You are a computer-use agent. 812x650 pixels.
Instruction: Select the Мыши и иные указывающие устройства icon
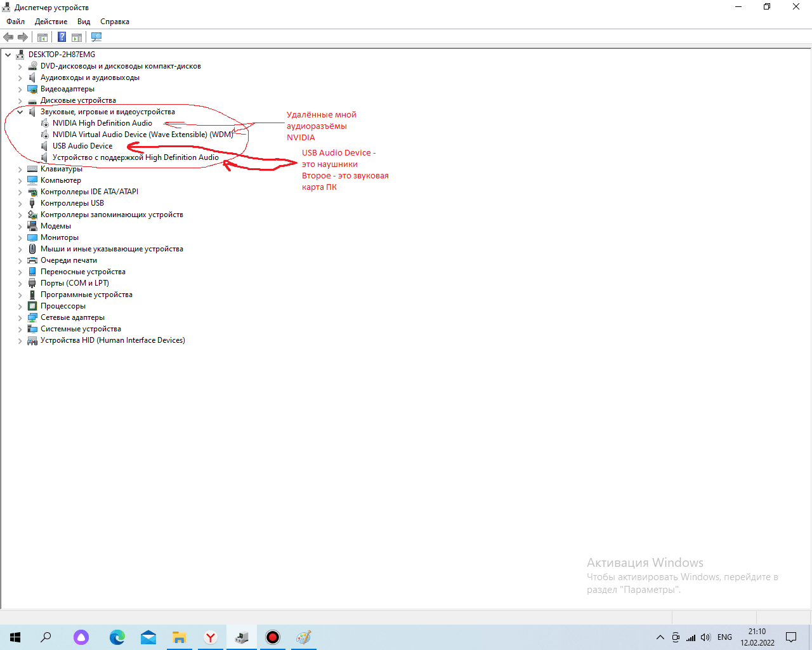click(x=32, y=249)
